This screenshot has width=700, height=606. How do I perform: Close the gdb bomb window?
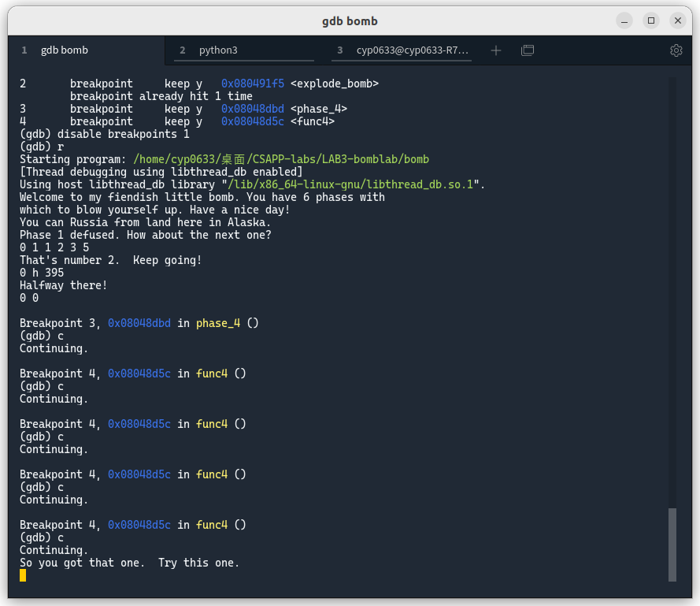point(678,21)
